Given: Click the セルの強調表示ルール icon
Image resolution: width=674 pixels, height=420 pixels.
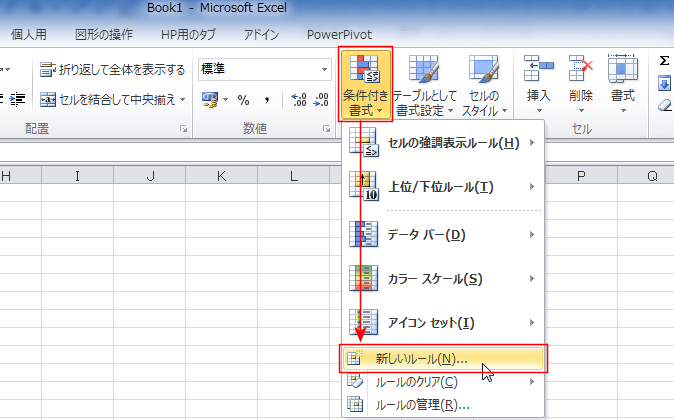Looking at the screenshot, I should 364,142.
